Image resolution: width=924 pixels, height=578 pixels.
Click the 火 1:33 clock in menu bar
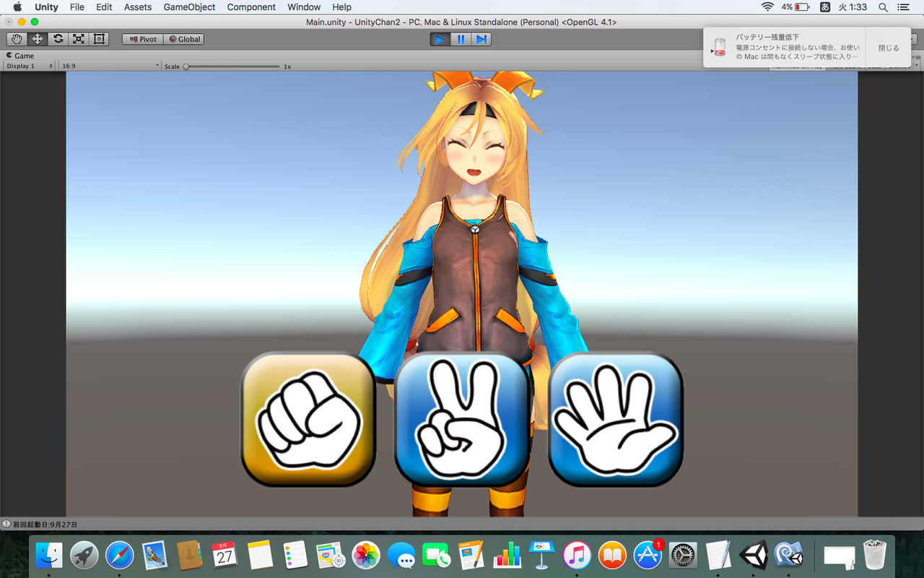pyautogui.click(x=853, y=7)
